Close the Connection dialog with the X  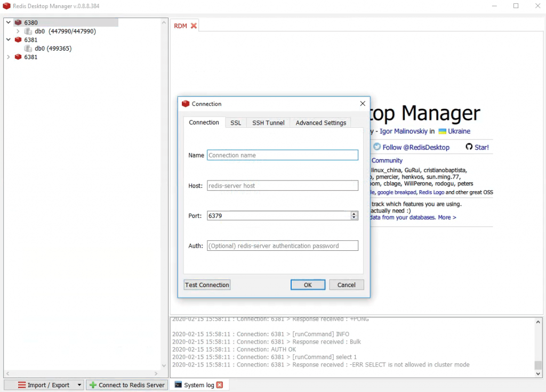pos(363,104)
